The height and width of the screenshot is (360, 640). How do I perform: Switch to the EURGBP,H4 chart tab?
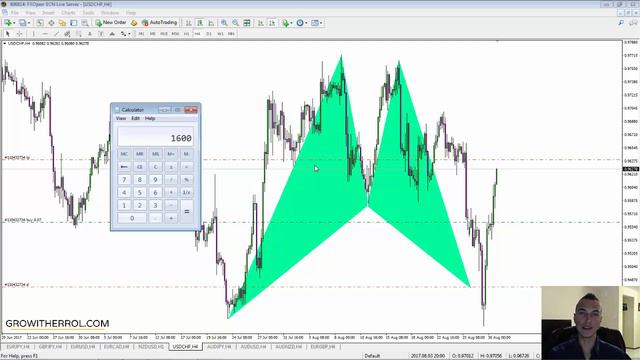pos(323,347)
